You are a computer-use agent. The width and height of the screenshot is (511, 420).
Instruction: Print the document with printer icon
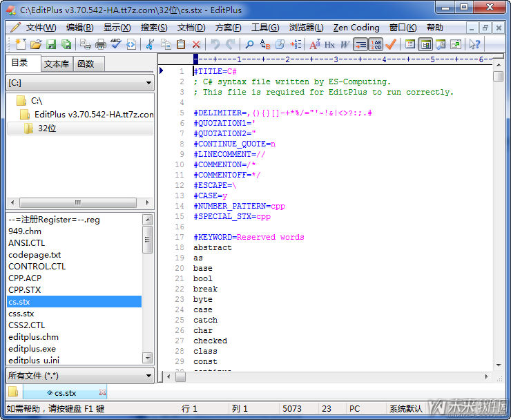coord(101,44)
